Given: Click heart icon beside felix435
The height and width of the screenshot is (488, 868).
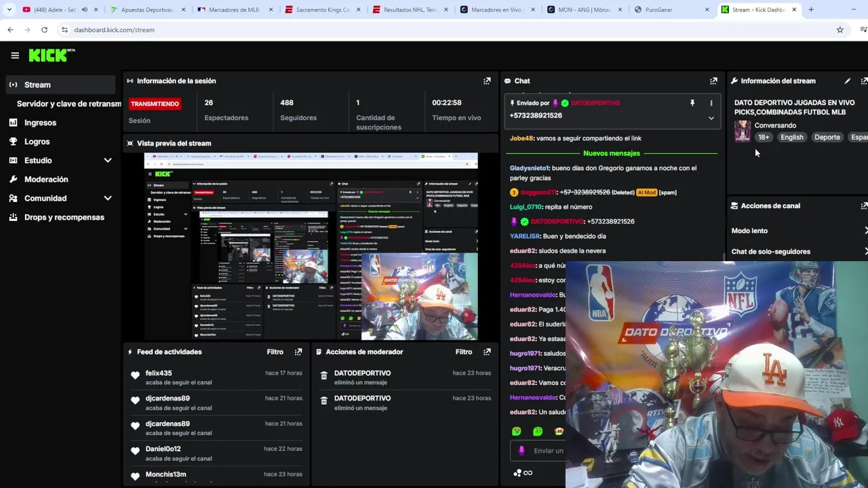Looking at the screenshot, I should (x=135, y=375).
